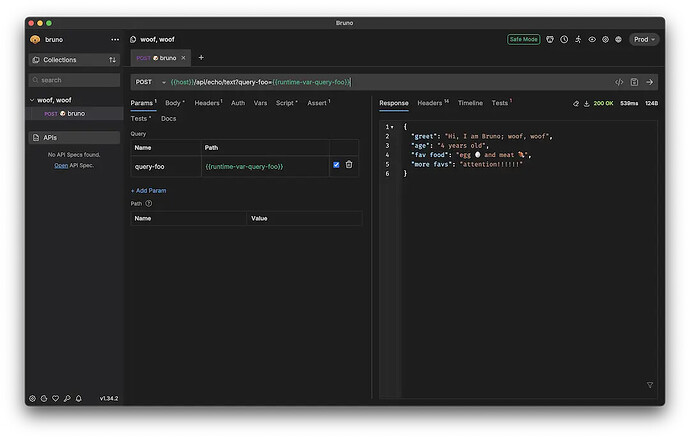Image resolution: width=690 pixels, height=438 pixels.
Task: Open the JS sandbox jar icon in toolbar
Action: point(550,40)
